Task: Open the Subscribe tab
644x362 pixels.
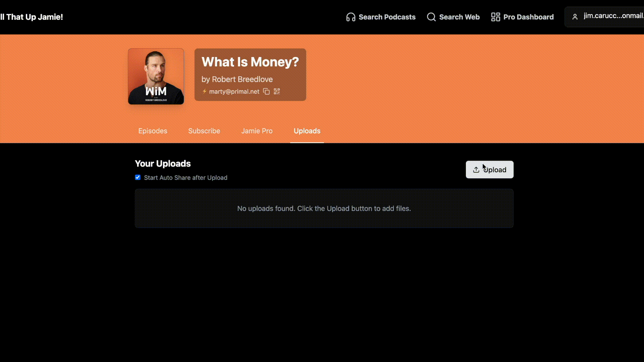Action: point(204,131)
